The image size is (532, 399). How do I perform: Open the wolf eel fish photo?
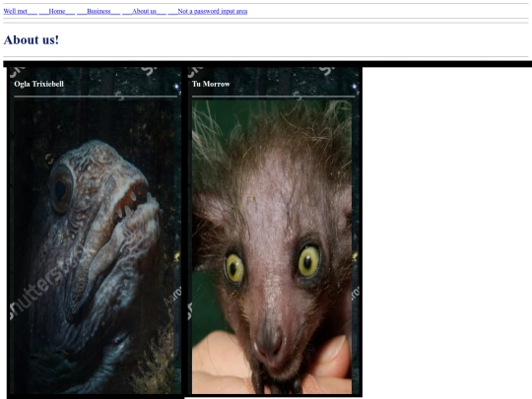click(x=94, y=247)
